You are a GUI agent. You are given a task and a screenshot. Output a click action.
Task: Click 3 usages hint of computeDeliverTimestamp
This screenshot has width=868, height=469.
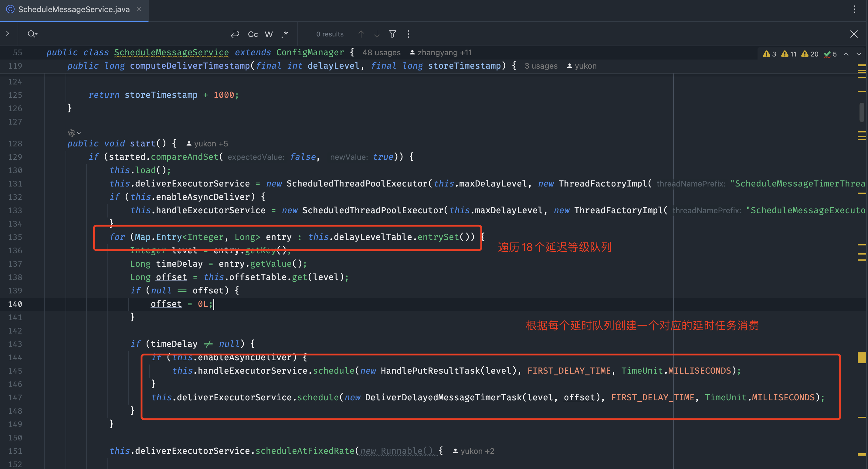(x=541, y=66)
